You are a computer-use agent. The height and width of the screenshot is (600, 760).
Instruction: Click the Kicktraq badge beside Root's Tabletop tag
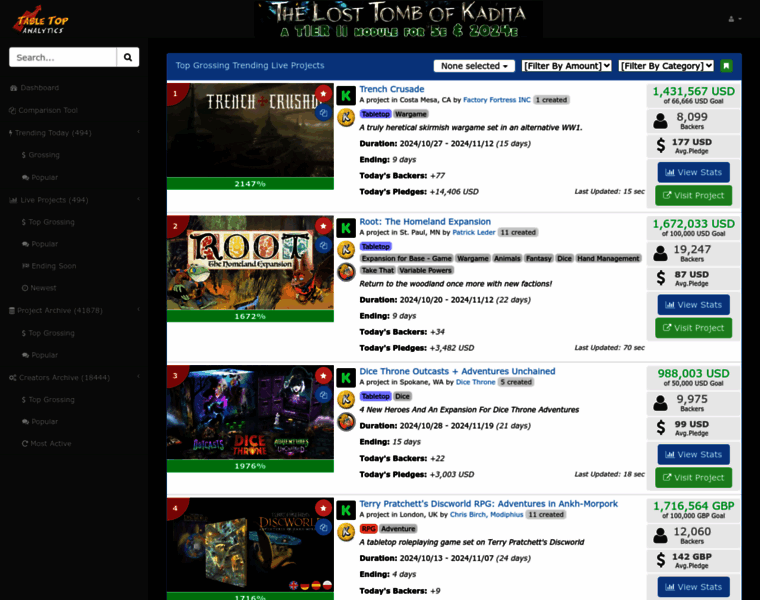coord(346,250)
